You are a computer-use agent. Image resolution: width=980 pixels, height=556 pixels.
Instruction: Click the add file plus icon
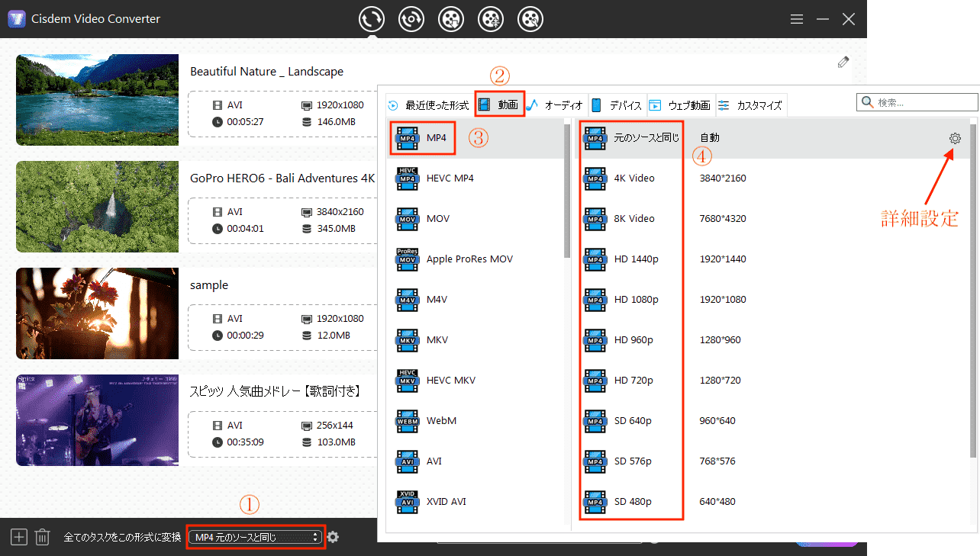point(19,537)
